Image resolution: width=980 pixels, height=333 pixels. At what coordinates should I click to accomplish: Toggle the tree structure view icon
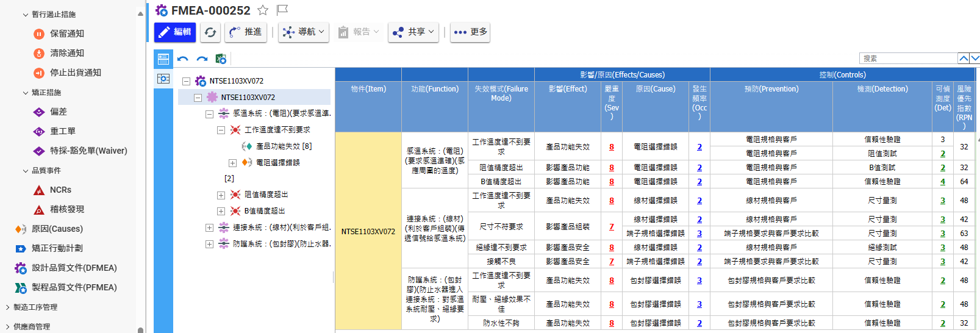pos(163,79)
